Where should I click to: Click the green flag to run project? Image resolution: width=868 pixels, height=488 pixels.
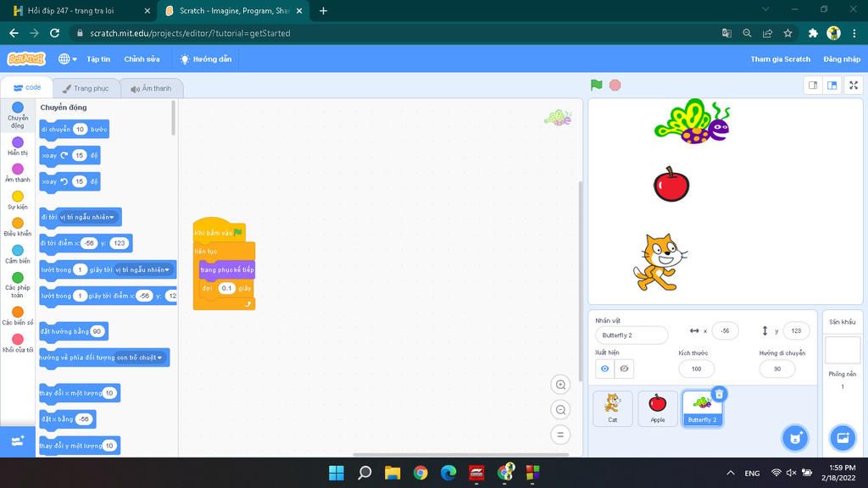point(596,86)
